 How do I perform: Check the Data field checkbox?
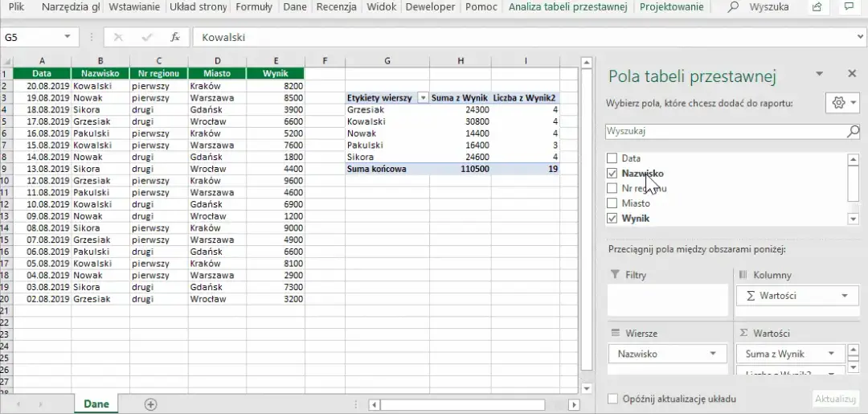(x=613, y=158)
